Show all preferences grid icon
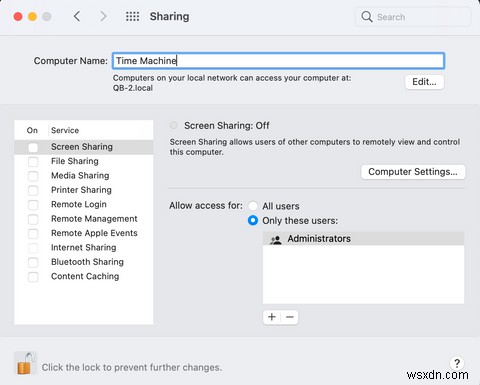Image resolution: width=480 pixels, height=385 pixels. tap(132, 16)
